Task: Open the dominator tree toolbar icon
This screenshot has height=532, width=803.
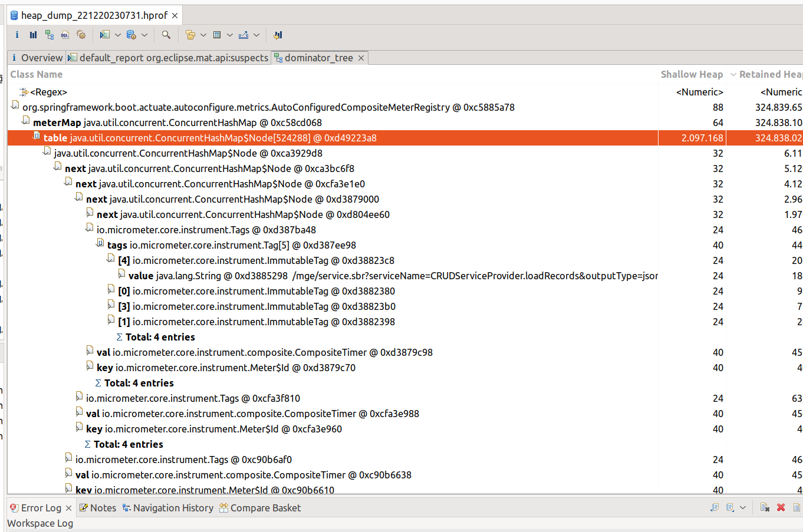Action: pos(50,35)
